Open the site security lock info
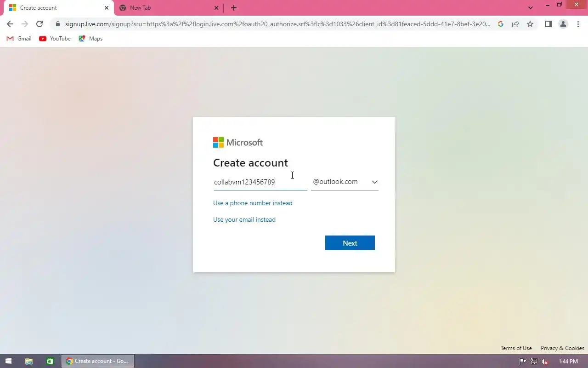Screen dimensions: 588x368 (x=57, y=24)
